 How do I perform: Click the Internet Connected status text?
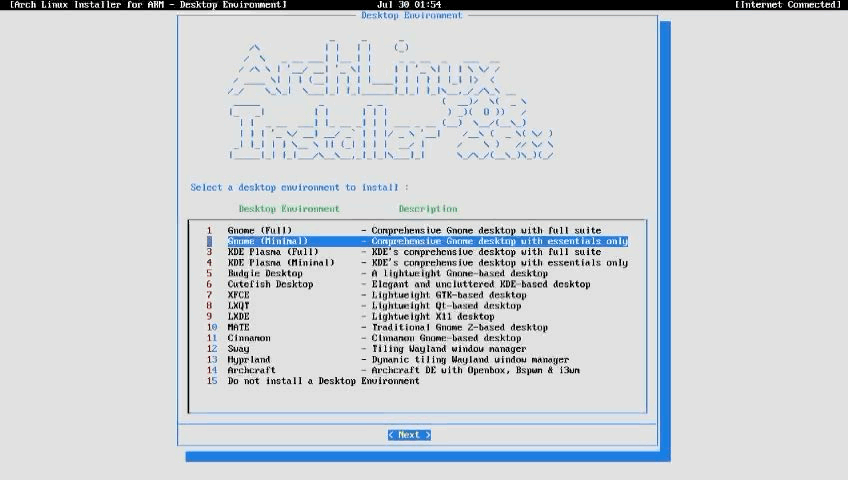pos(787,5)
